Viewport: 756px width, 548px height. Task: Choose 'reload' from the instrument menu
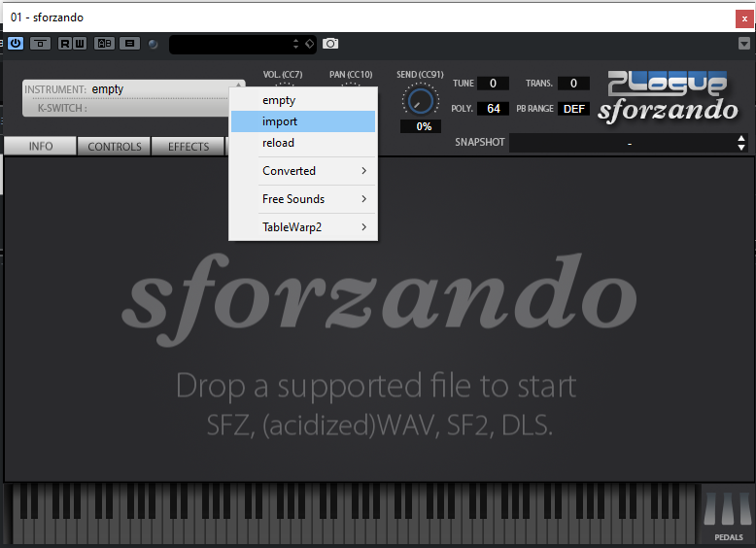[303, 143]
